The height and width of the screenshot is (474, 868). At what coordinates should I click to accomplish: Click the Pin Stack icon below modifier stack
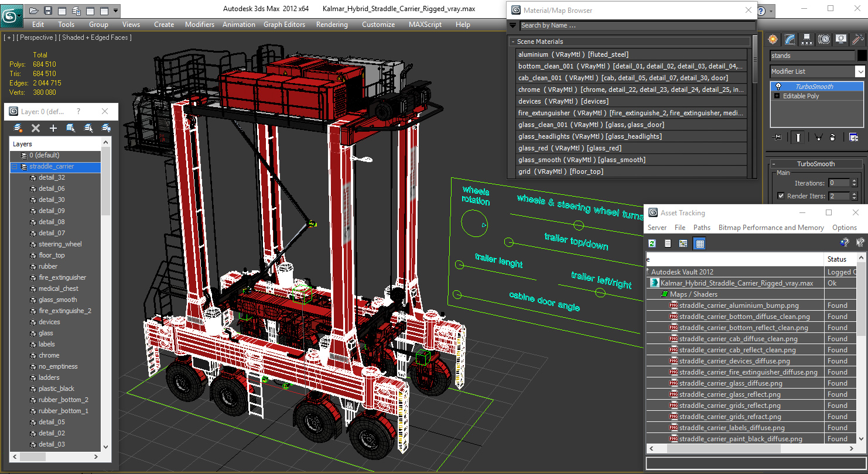778,137
